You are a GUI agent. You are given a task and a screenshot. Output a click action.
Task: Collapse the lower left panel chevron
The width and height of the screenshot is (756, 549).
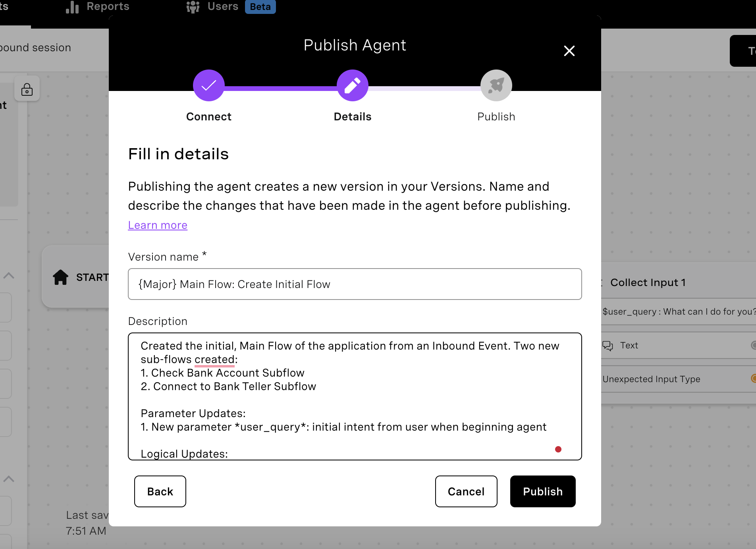(9, 479)
